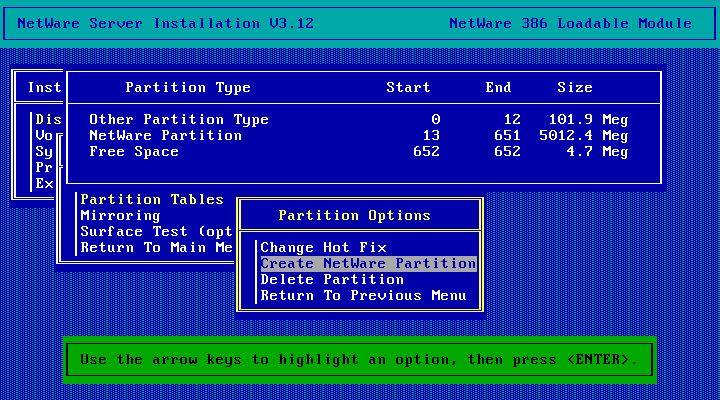Select the partially hidden Dis menu item
Image resolution: width=720 pixels, height=400 pixels.
pyautogui.click(x=48, y=119)
